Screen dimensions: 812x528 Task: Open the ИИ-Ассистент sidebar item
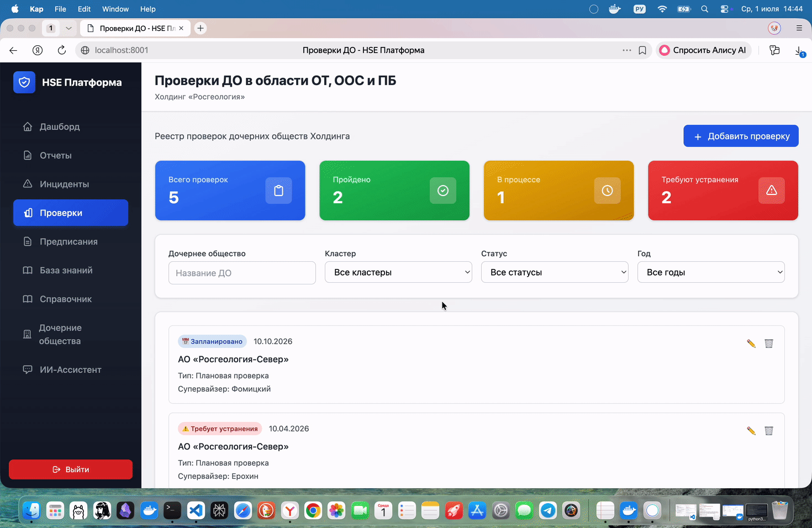(71, 369)
